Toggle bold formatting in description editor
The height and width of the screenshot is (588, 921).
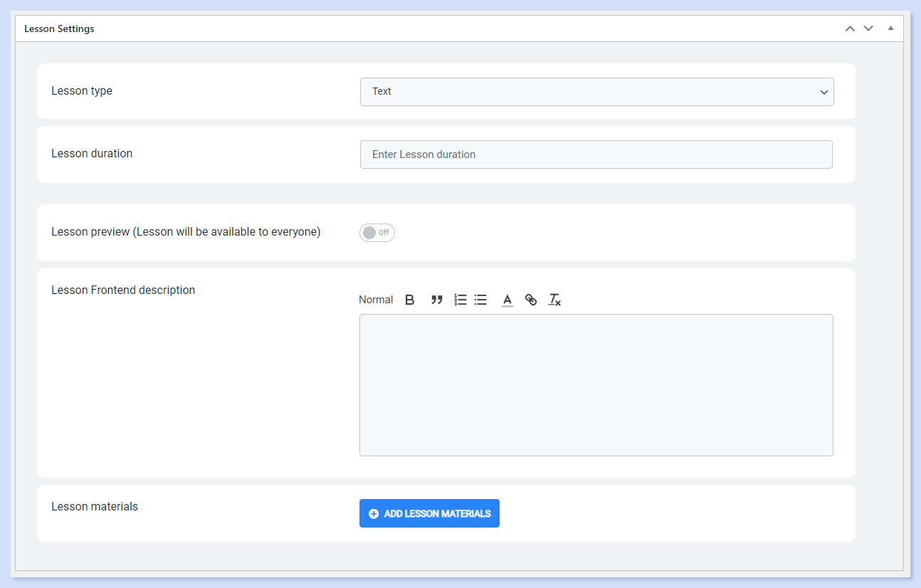[409, 300]
